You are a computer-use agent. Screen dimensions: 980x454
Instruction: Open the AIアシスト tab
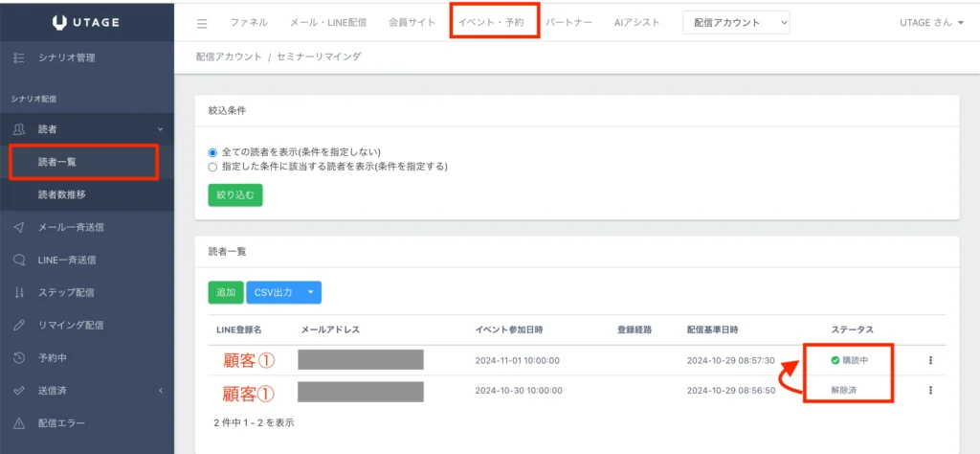[636, 23]
